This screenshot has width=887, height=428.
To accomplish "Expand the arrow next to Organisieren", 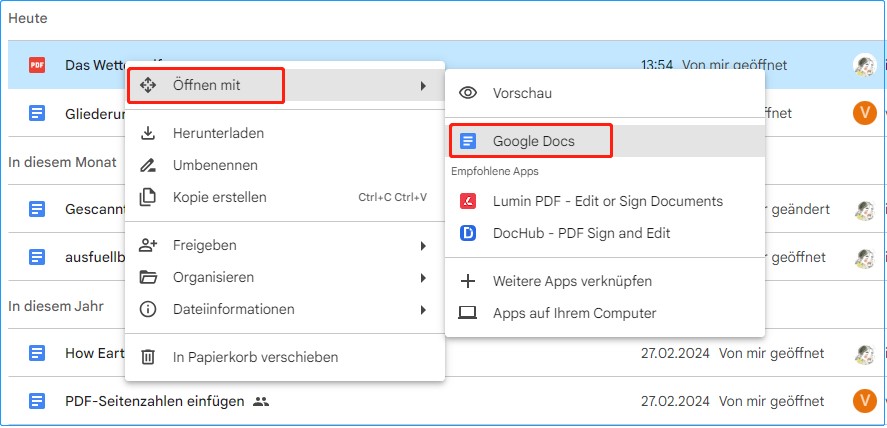I will click(423, 278).
